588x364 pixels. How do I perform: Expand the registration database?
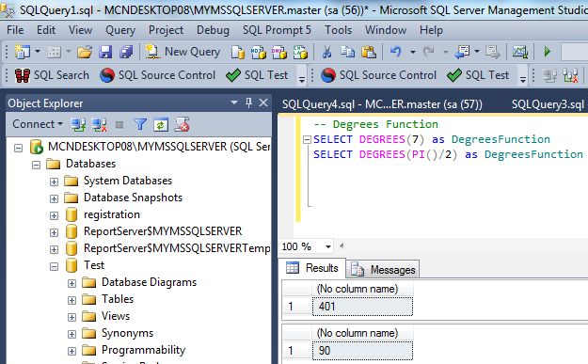pyautogui.click(x=54, y=215)
